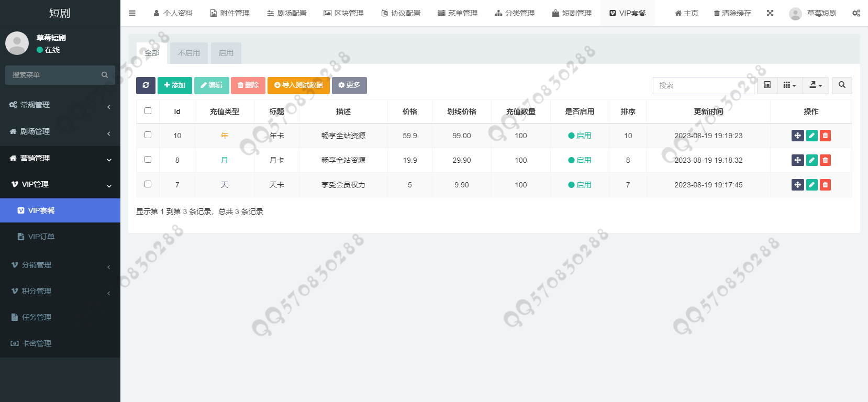Click the drag-sort icon for row Id 7
This screenshot has width=868, height=402.
coord(798,185)
